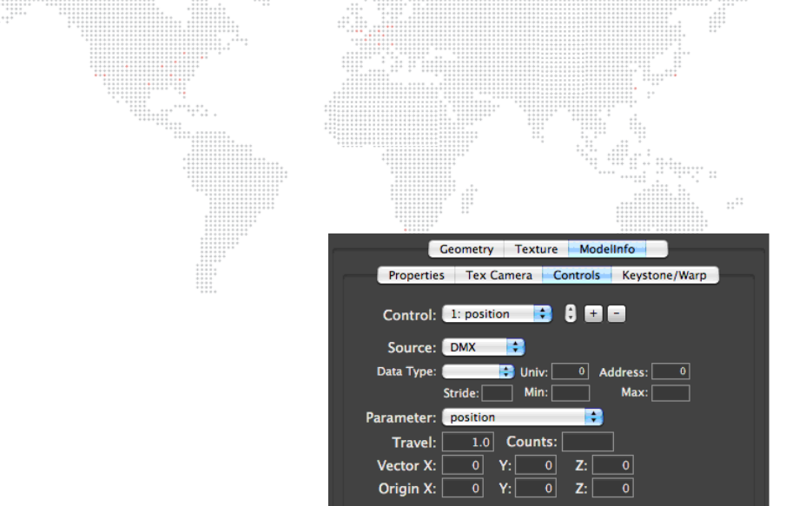Click the minus button to remove the control
812x506 pixels.
tap(616, 314)
